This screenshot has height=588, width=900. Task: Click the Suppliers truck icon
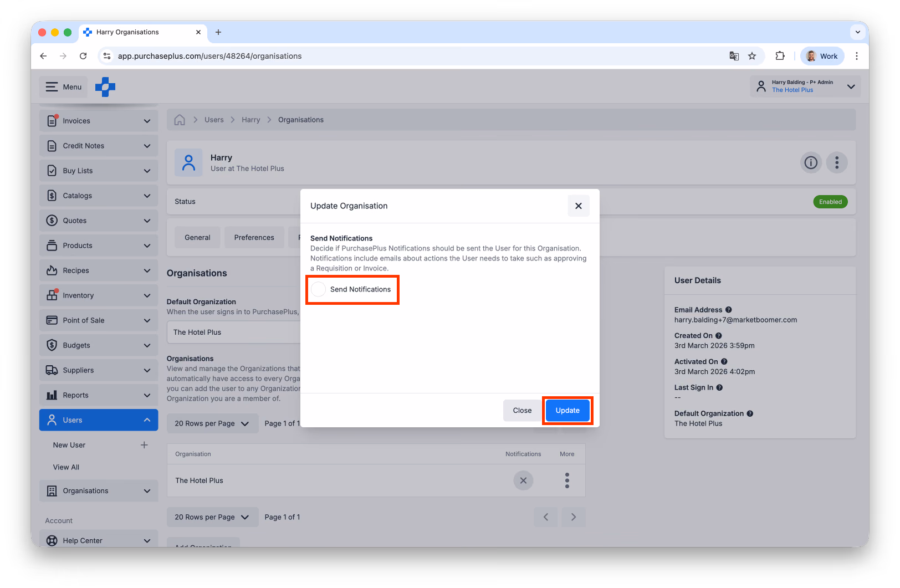(x=52, y=370)
